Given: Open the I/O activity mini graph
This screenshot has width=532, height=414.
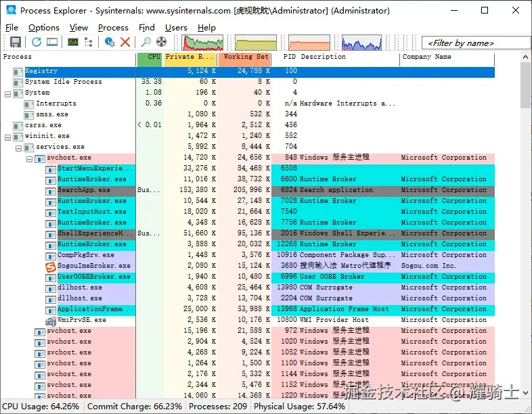Looking at the screenshot, I should (x=361, y=43).
